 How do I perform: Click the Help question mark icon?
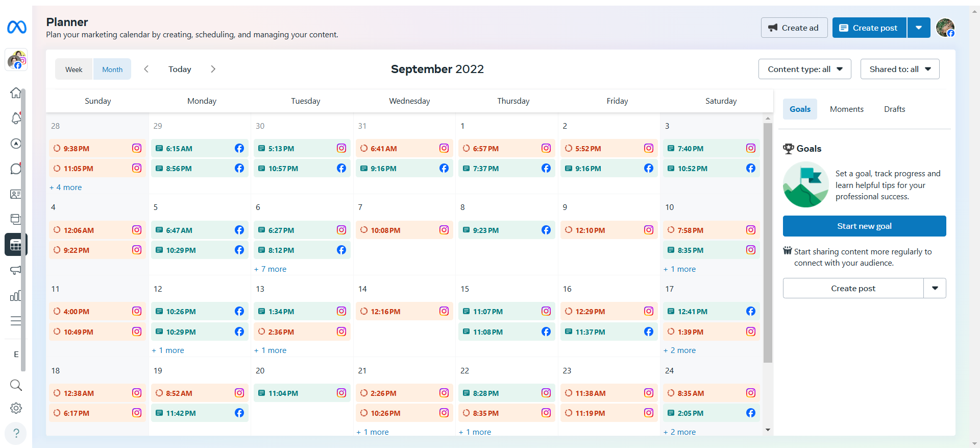click(16, 433)
